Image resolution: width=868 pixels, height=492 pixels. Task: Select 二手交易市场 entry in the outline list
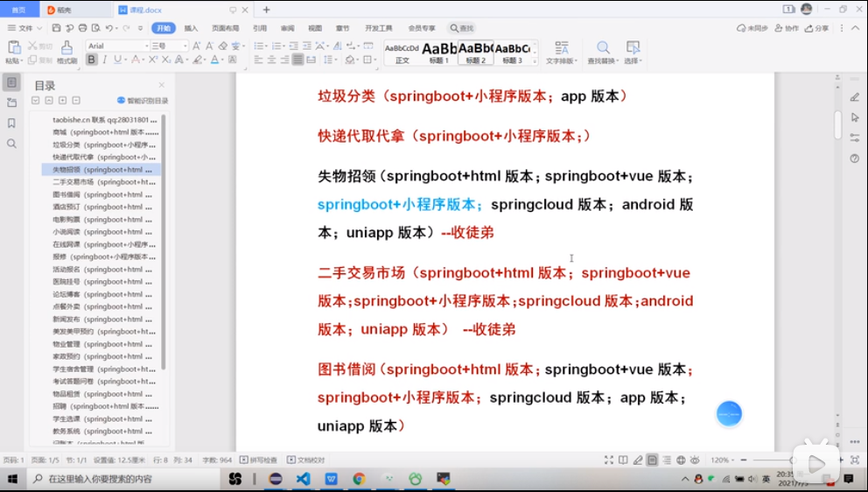coord(103,182)
